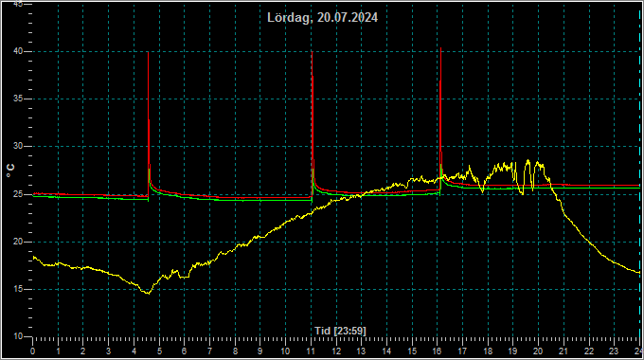Click the top of the red spike after hour 16
Viewport: 644px width, 360px height.
point(440,48)
